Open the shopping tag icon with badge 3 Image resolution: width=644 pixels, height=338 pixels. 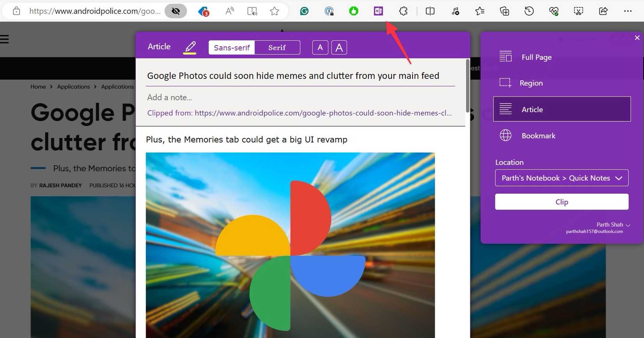coord(203,11)
